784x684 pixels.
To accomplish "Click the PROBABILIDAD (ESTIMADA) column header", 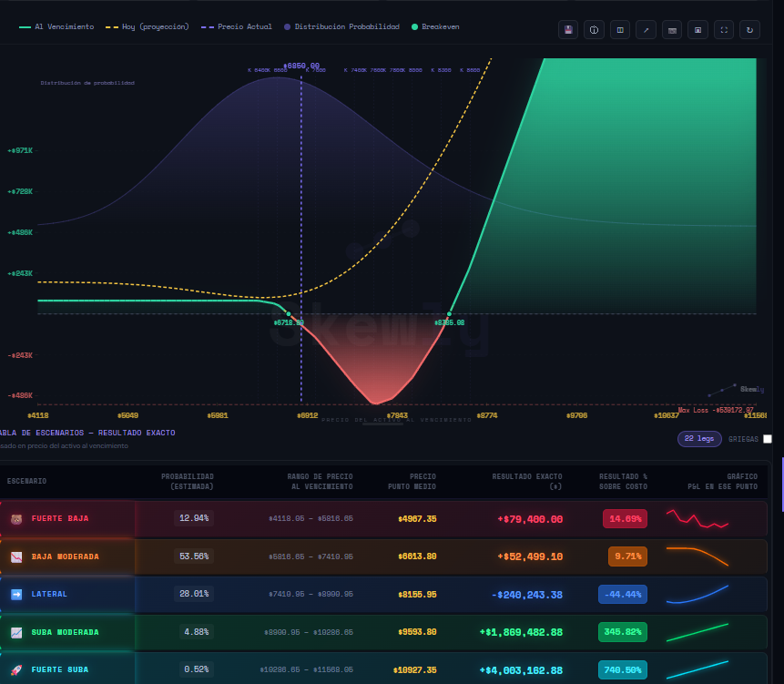I will click(x=188, y=482).
